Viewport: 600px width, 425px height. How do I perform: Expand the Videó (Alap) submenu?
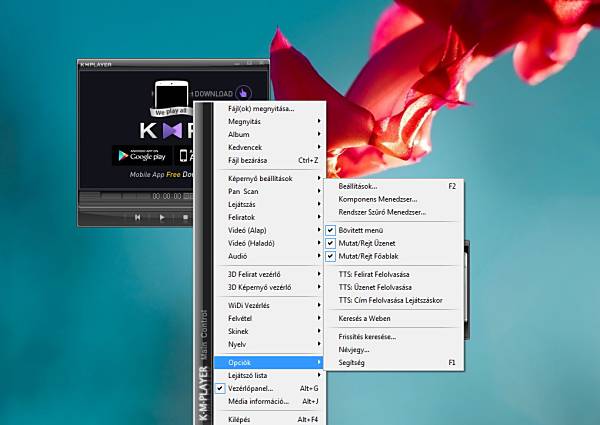click(269, 230)
